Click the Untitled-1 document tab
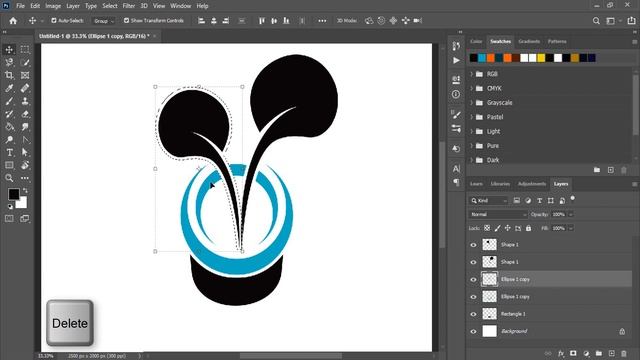Screen dimensions: 640x360 click(94, 36)
